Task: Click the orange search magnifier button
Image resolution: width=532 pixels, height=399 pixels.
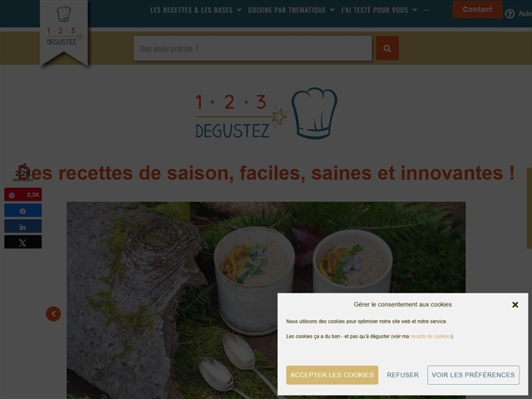Action: pos(387,48)
